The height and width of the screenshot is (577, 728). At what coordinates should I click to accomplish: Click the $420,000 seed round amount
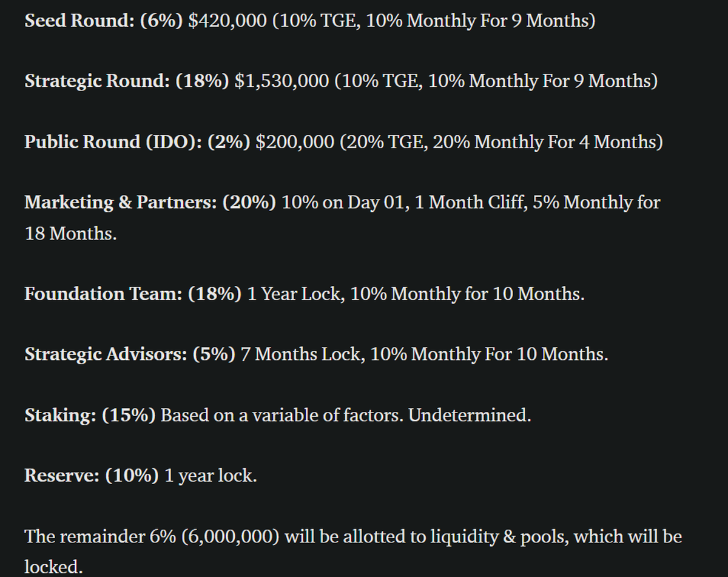[x=227, y=21]
